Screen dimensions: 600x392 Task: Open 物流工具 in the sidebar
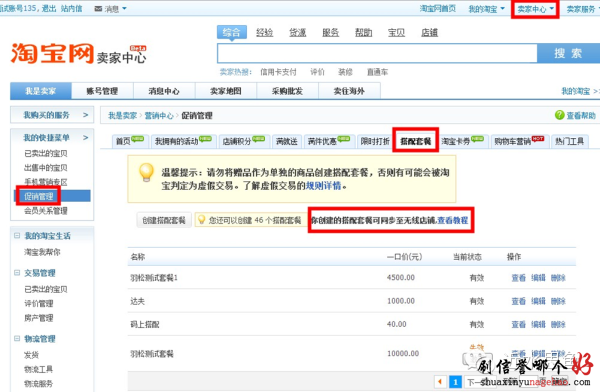click(x=39, y=369)
